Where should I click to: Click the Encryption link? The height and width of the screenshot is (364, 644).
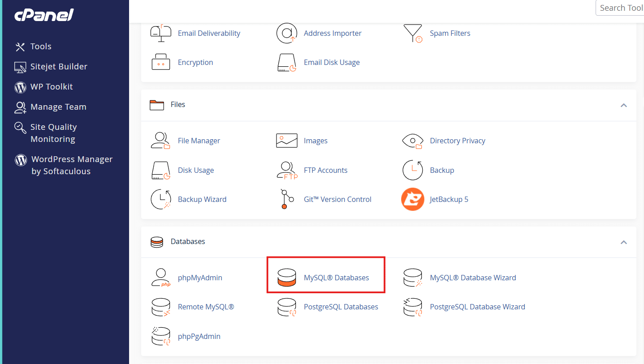tap(195, 62)
